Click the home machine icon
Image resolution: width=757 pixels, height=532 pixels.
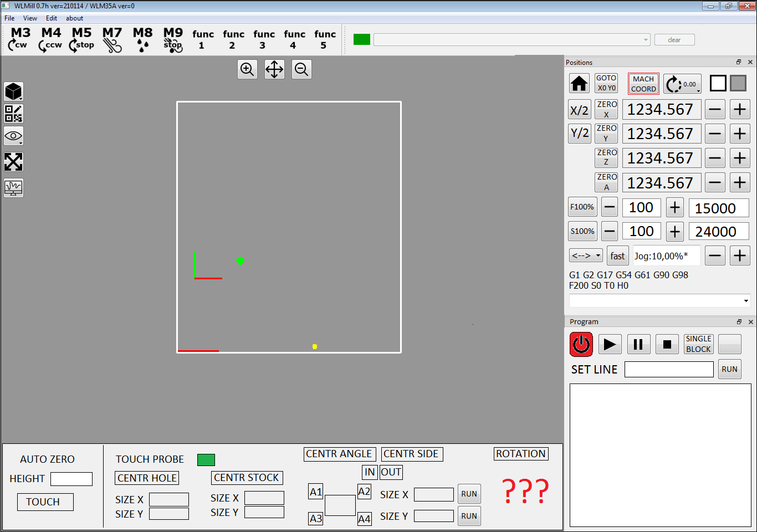pyautogui.click(x=579, y=84)
